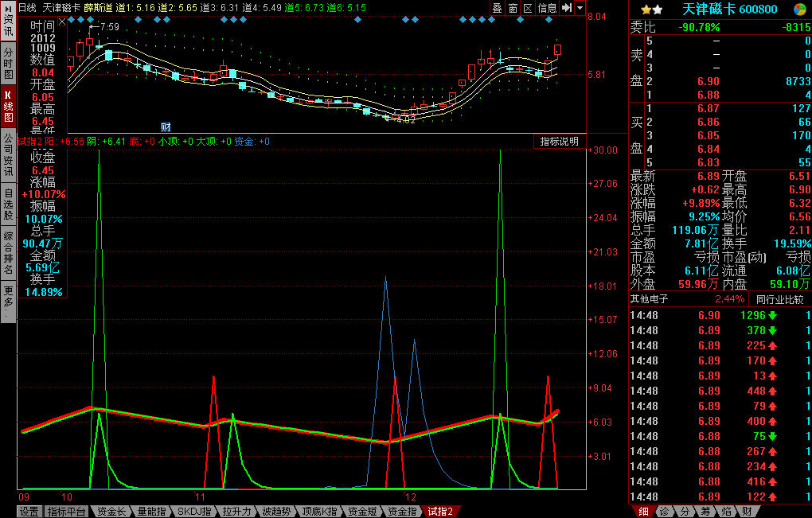Click the 11 month marker on time axis
This screenshot has height=518, width=812.
tap(201, 497)
